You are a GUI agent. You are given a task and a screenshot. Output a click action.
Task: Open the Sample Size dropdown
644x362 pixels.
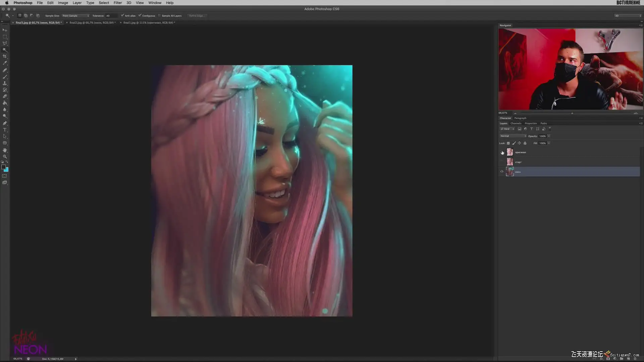(76, 16)
